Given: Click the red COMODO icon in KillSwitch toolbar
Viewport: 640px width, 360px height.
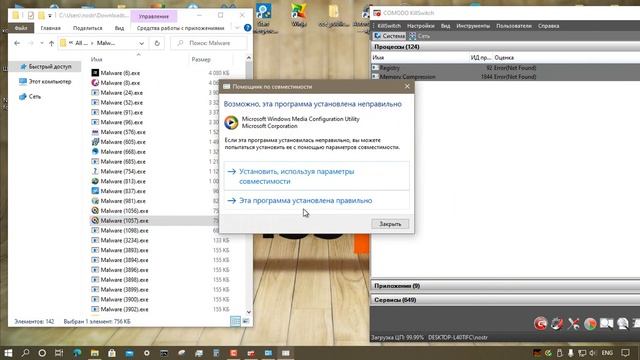Looking at the screenshot, I should pos(540,324).
